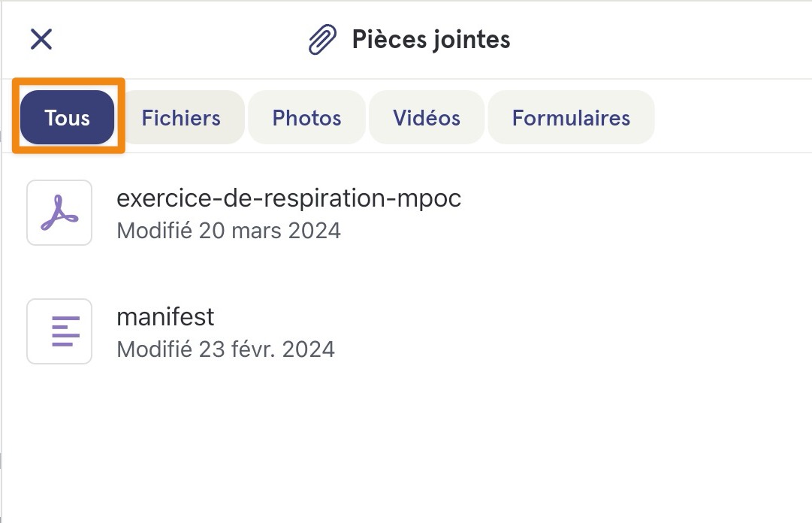Show only Photos attachments
This screenshot has width=812, height=523.
[306, 117]
